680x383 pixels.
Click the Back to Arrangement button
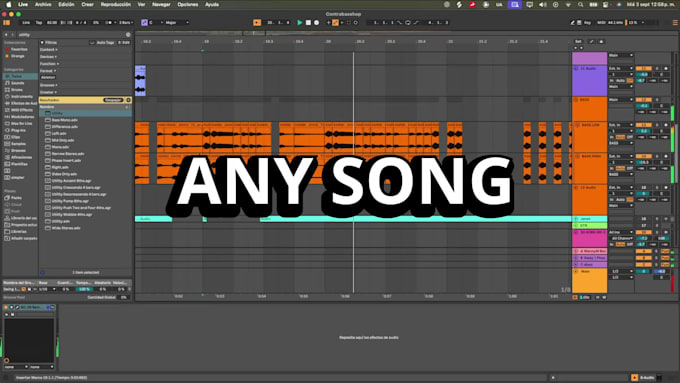click(257, 23)
